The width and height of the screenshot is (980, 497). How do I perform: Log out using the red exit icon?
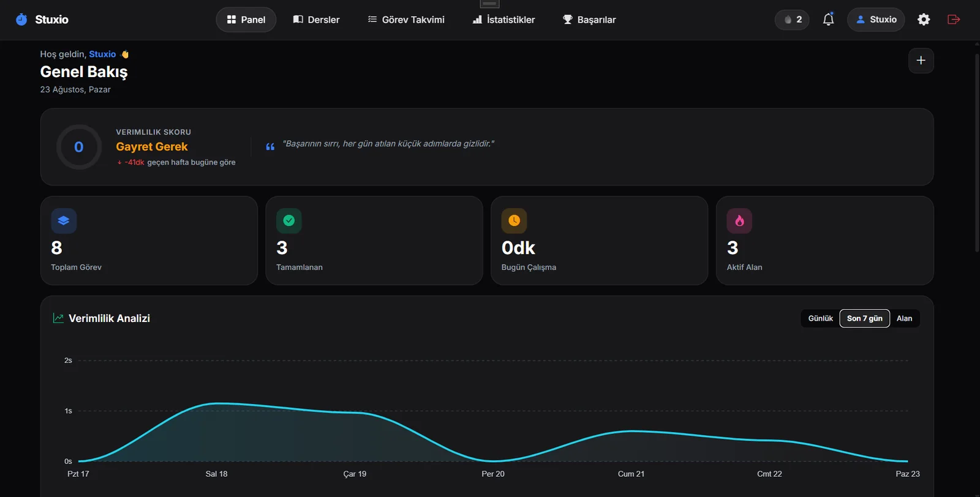(954, 20)
